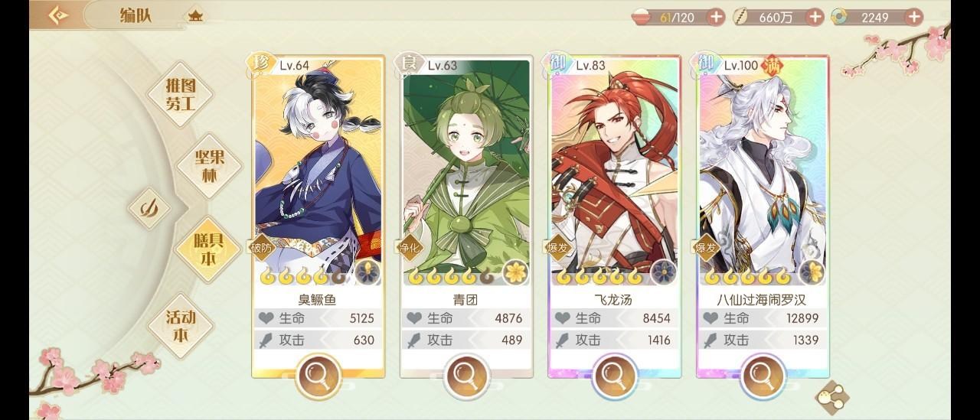Viewport: 980px width, 420px height.
Task: Open the pavilion home icon
Action: pos(196,16)
